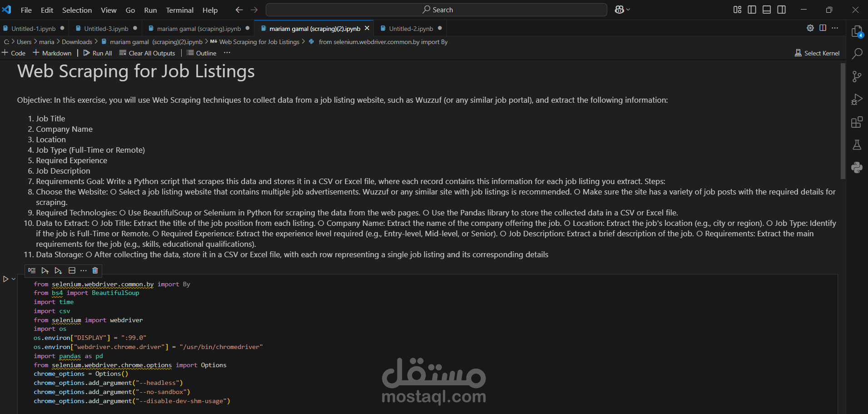Open the Terminal menu
Viewport: 868px width, 414px height.
coord(179,10)
